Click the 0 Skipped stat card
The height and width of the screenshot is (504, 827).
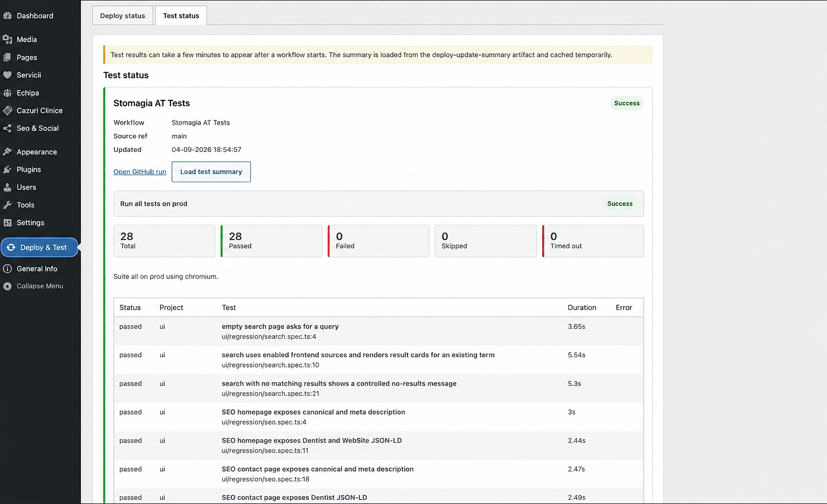pyautogui.click(x=486, y=241)
